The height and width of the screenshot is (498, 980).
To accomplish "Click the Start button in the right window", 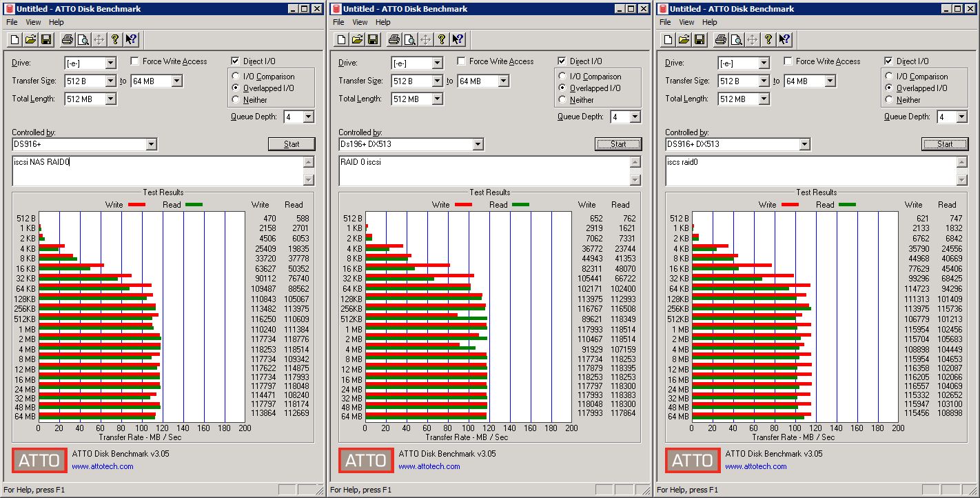I will (x=945, y=144).
